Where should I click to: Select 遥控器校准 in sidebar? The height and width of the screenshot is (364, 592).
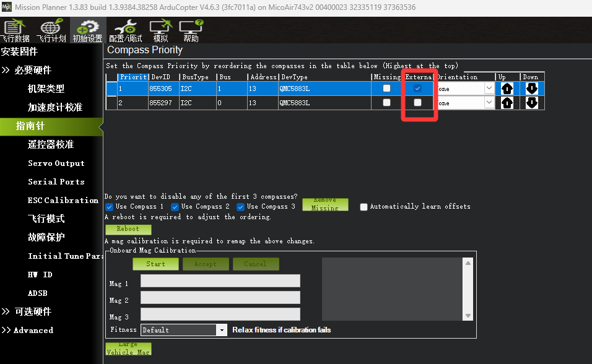coord(51,144)
